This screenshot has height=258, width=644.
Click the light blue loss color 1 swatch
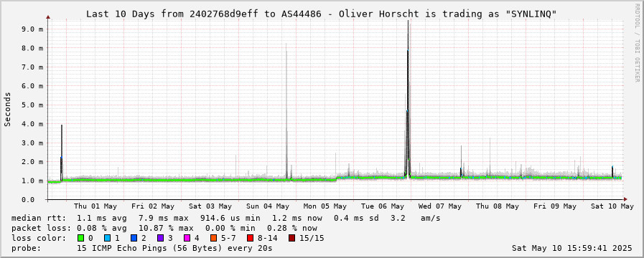pos(107,238)
